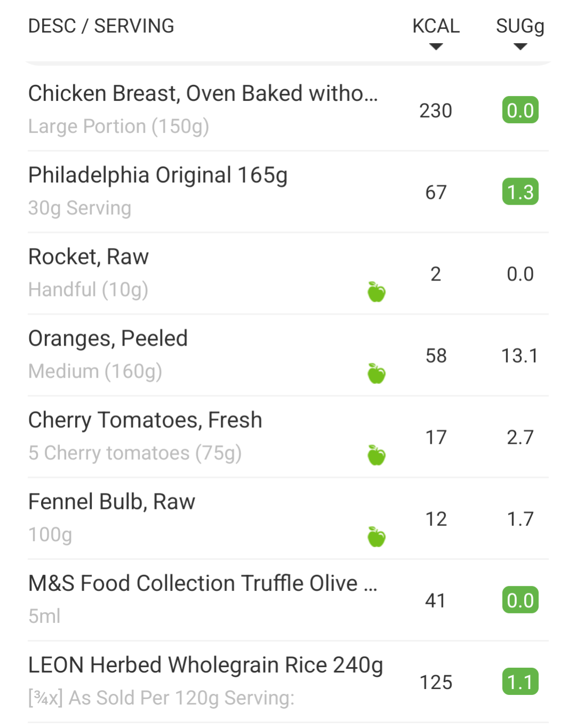Open the SUGg column dropdown arrow

tap(520, 47)
